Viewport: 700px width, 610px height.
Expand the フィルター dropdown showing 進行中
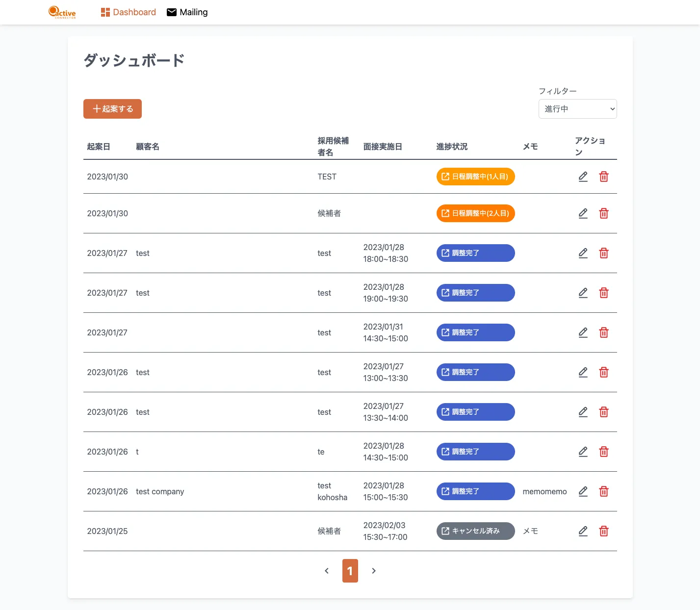click(577, 109)
